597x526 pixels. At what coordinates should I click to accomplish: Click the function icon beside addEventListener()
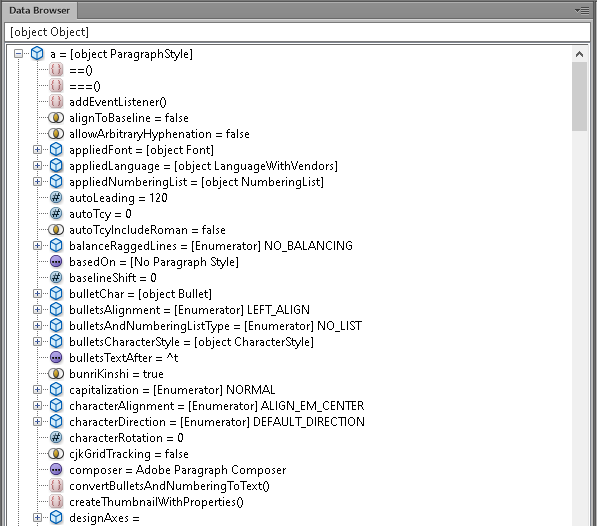56,102
